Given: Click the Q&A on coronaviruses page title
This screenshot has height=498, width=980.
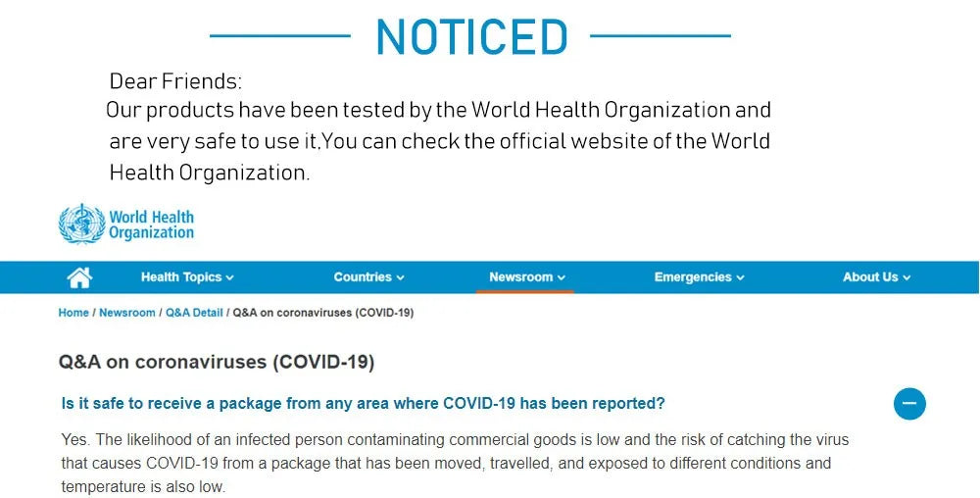Looking at the screenshot, I should click(217, 363).
